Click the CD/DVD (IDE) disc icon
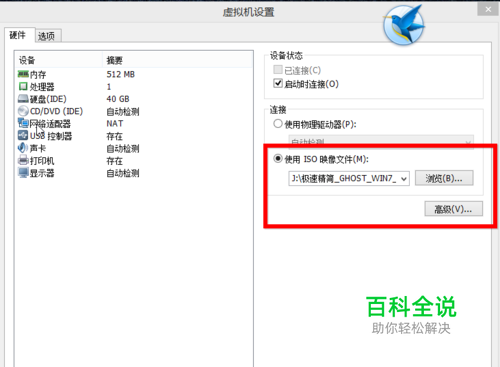500x367 pixels. pyautogui.click(x=23, y=111)
